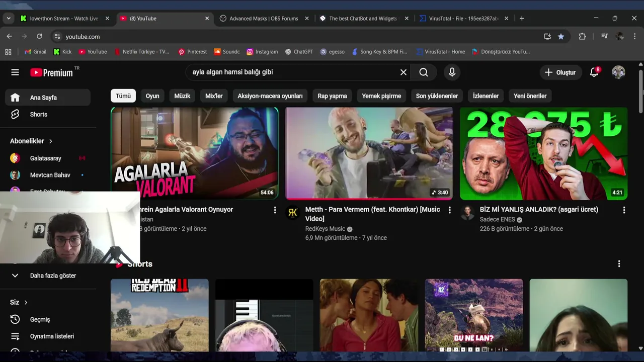The height and width of the screenshot is (362, 644).
Task: Open the Gmail bookmark
Action: coord(35,52)
